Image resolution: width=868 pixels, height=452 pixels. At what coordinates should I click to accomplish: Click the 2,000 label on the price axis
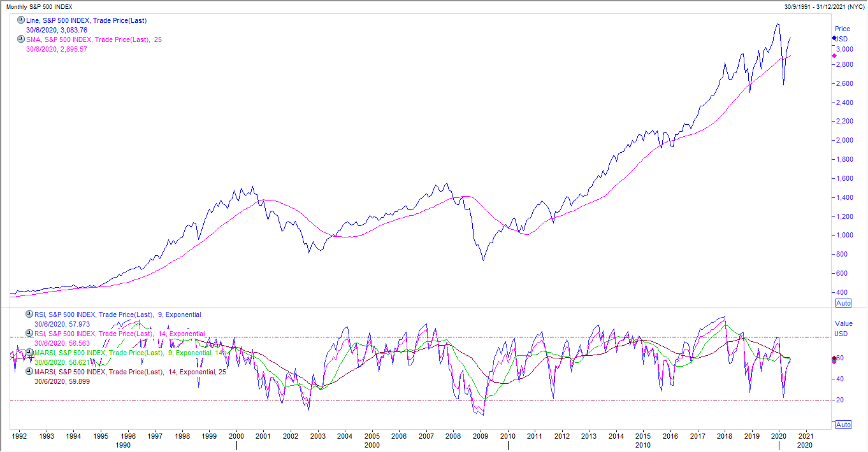[x=844, y=140]
